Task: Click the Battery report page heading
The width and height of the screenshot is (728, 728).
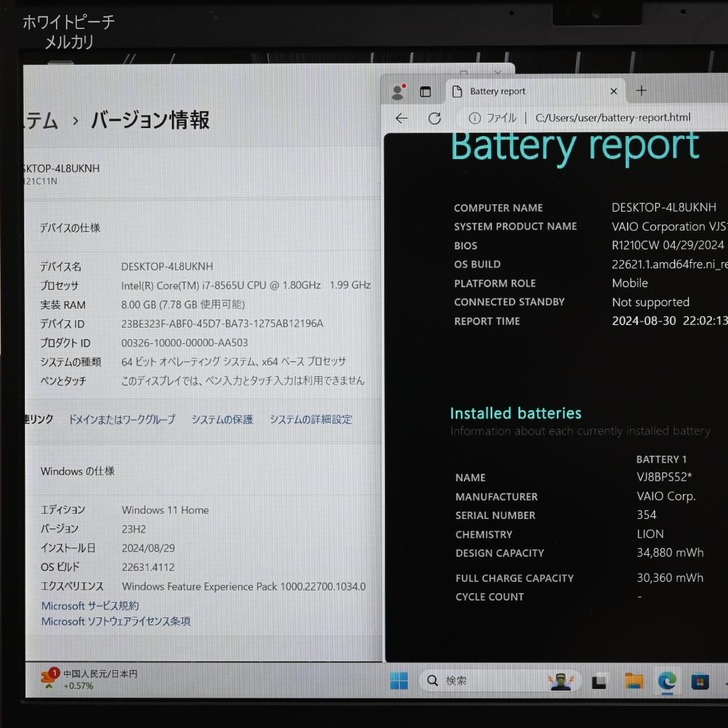Action: pyautogui.click(x=575, y=146)
